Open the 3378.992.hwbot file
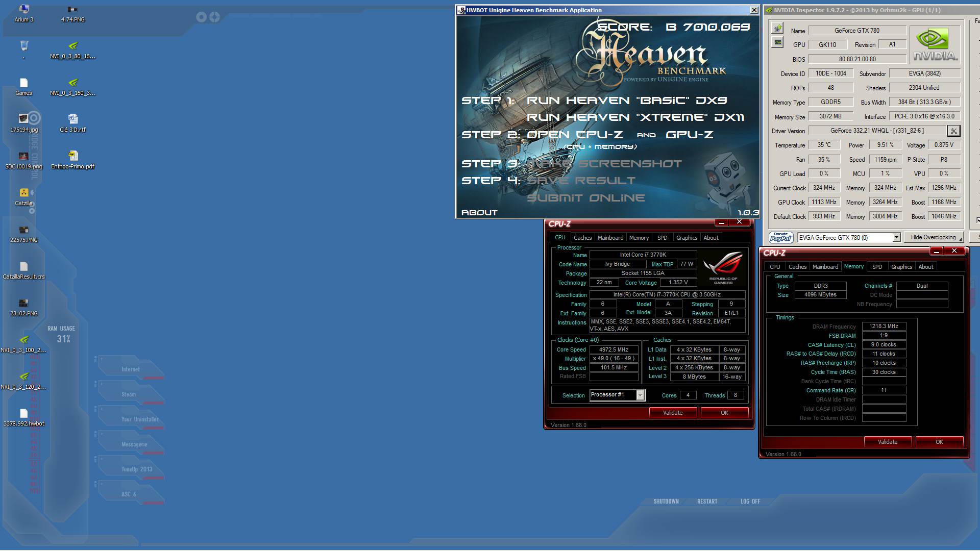 pyautogui.click(x=23, y=418)
